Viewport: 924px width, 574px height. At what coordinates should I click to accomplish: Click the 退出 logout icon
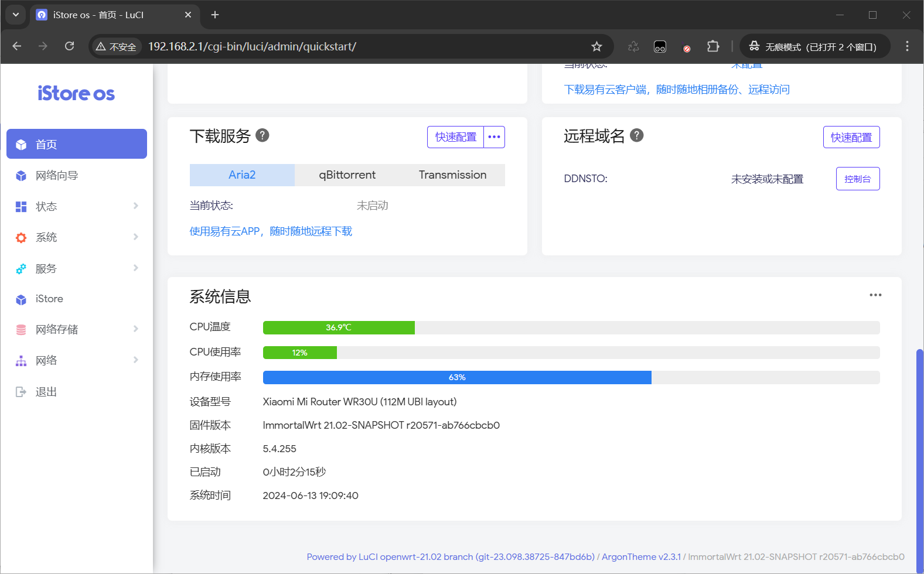tap(21, 392)
